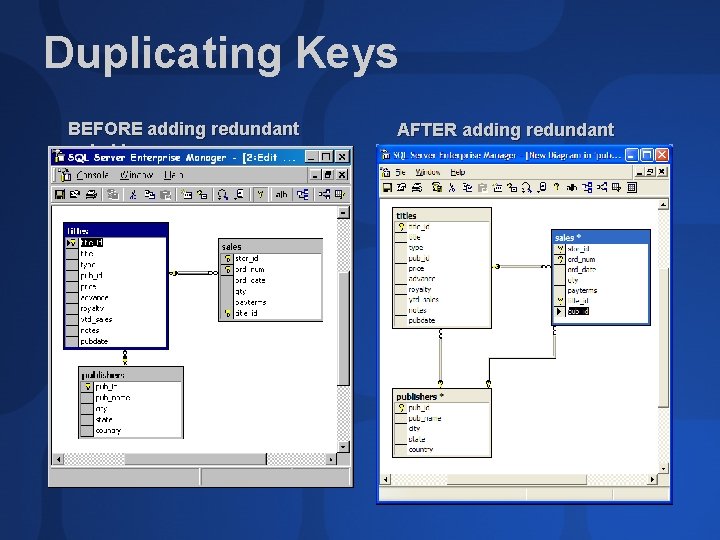Open Help menu in BEFORE window
720x540 pixels.
[x=174, y=175]
